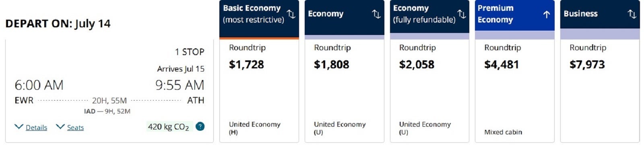Click Premium Economy up-arrow sort icon
The image size is (644, 148).
coord(547,14)
